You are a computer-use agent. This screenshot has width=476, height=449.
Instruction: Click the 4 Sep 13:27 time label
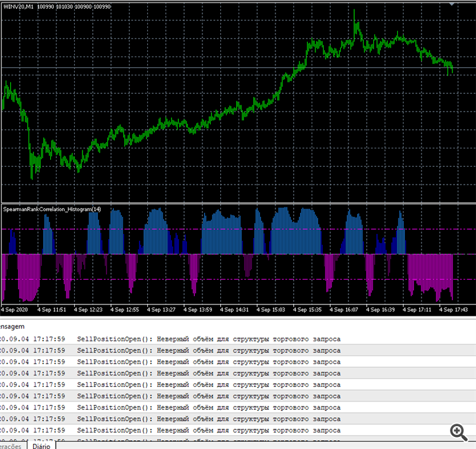tap(161, 309)
